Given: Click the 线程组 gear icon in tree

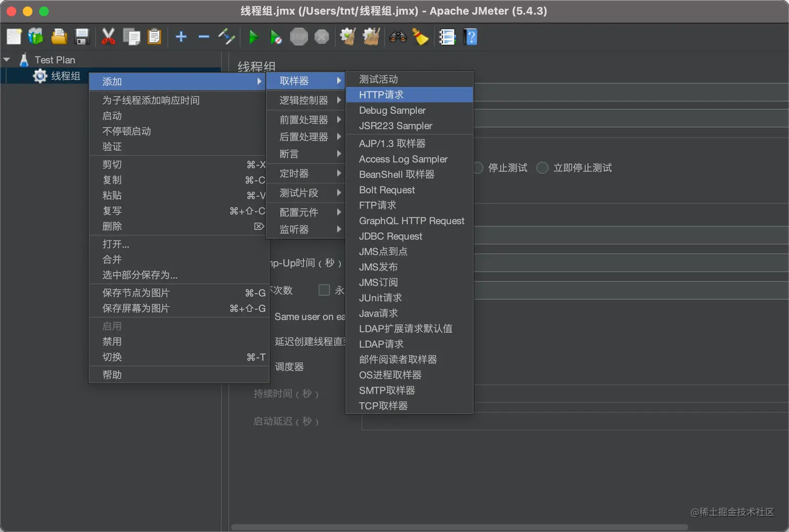Looking at the screenshot, I should click(x=40, y=76).
